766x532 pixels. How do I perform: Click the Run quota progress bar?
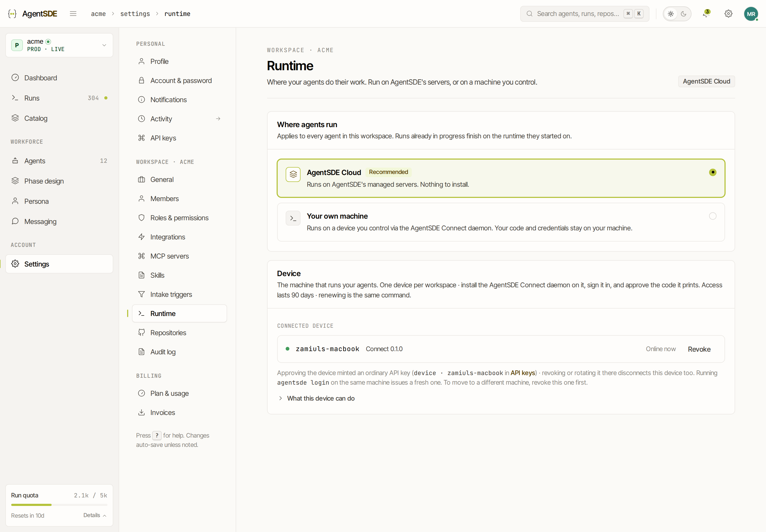point(59,505)
